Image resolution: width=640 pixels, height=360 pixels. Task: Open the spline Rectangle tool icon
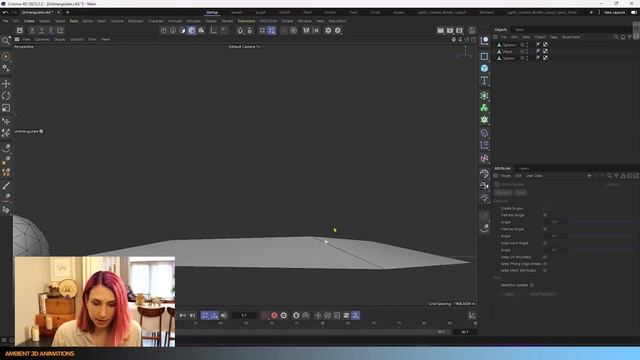[x=484, y=56]
